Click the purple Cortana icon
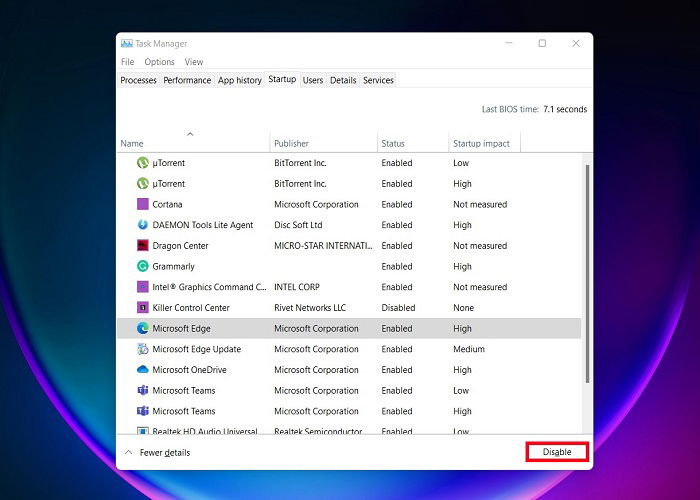This screenshot has height=500, width=700. 142,204
